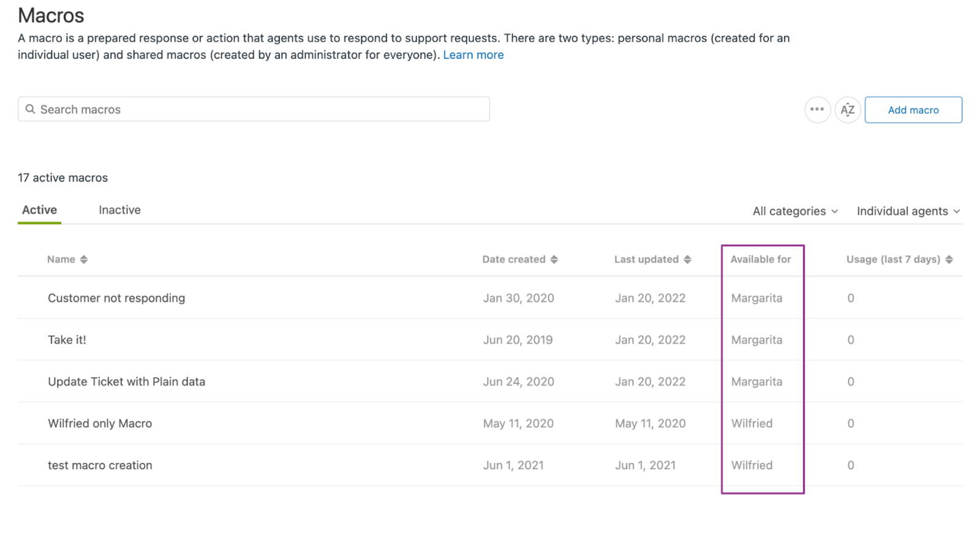Click the AZ sort order icon

(848, 110)
